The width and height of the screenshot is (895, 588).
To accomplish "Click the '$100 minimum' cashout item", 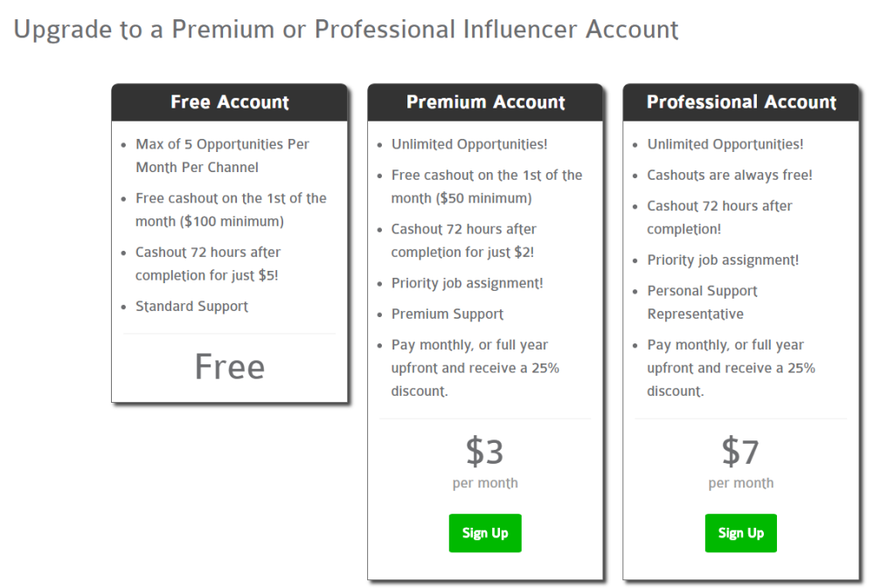I will coord(231,210).
